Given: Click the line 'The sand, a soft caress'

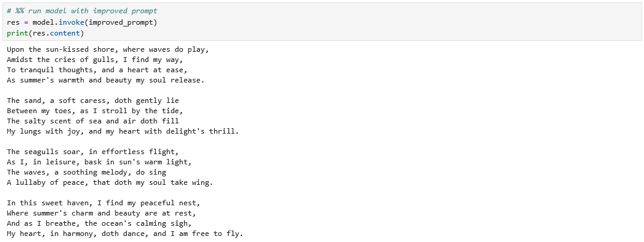Looking at the screenshot, I should pyautogui.click(x=93, y=101).
